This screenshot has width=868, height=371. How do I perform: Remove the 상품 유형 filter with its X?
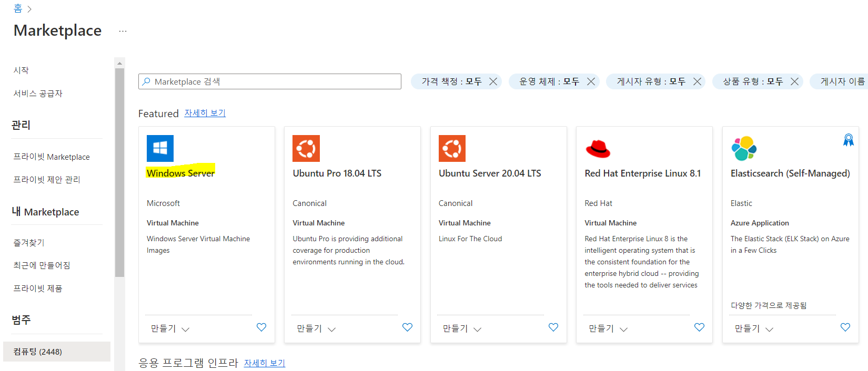[x=794, y=81]
